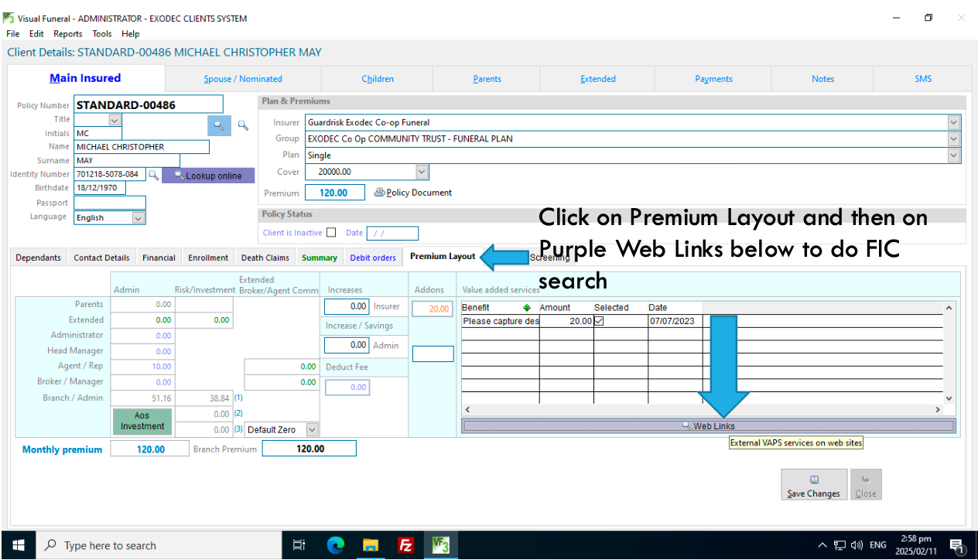Show hidden tray icons chevron
This screenshot has height=560, width=978.
[x=822, y=545]
